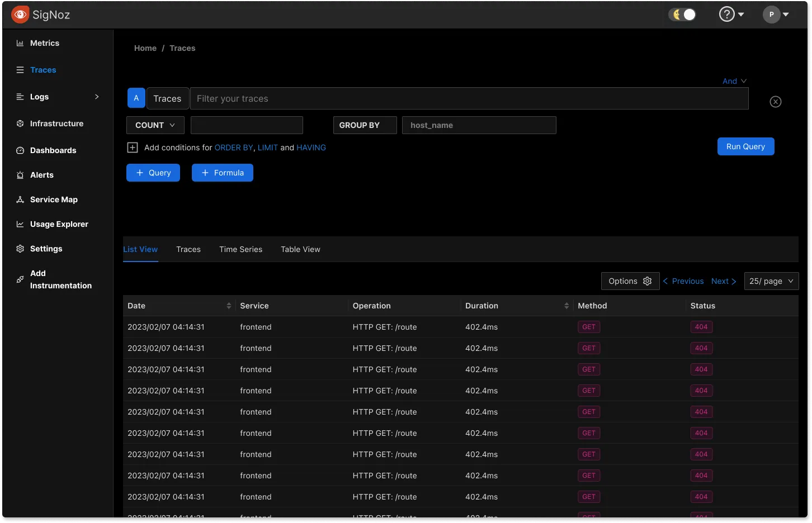Screen dimensions: 812x523
Task: Sort the table by Date column
Action: pos(228,306)
